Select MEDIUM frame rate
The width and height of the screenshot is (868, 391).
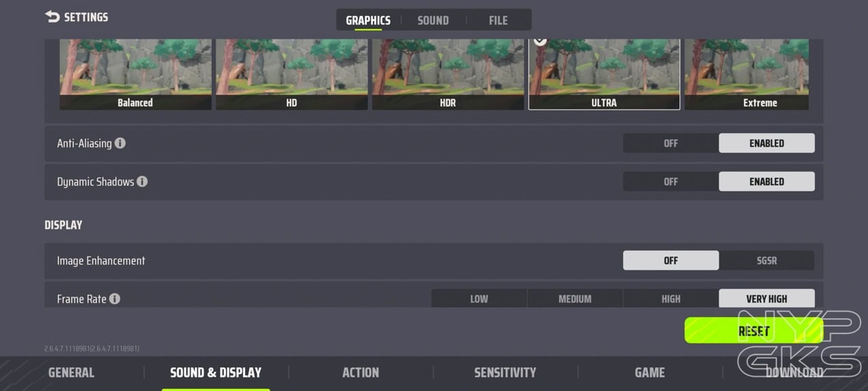click(575, 299)
